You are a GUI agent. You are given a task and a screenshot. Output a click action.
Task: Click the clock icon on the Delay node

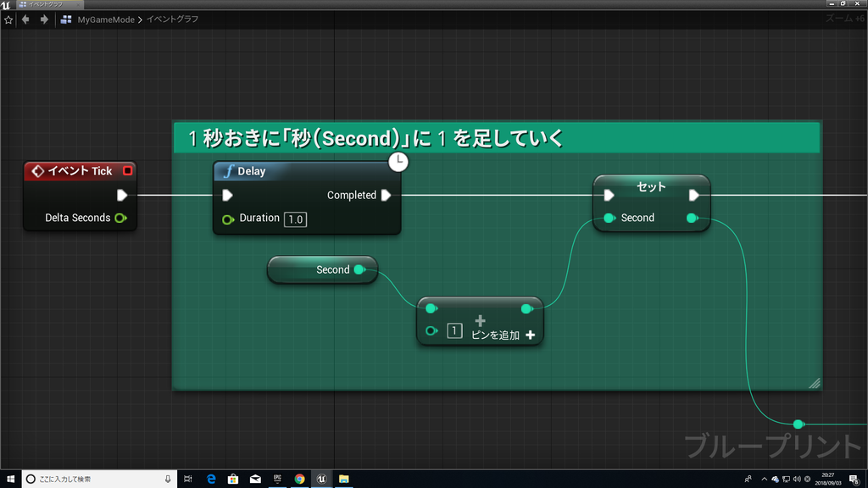tap(398, 162)
